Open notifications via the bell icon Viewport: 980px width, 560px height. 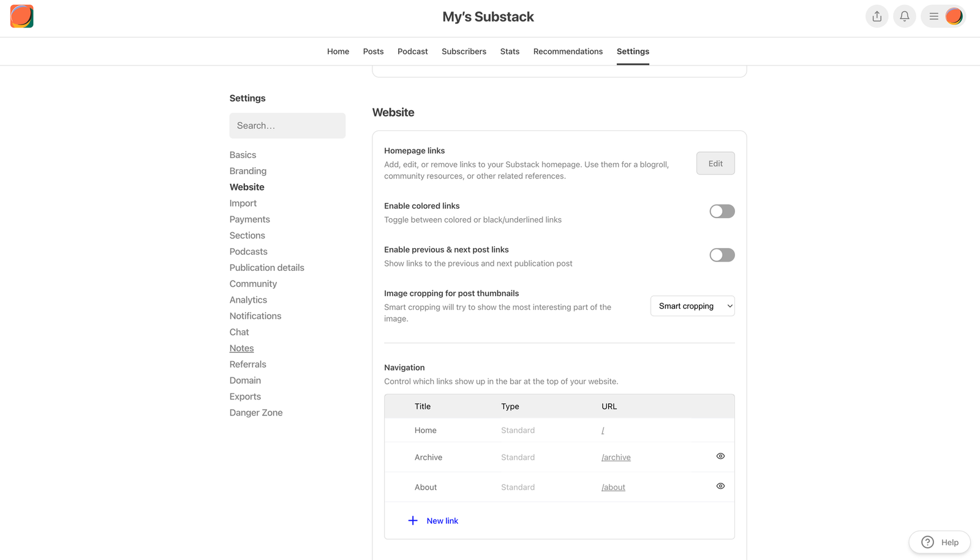click(904, 16)
